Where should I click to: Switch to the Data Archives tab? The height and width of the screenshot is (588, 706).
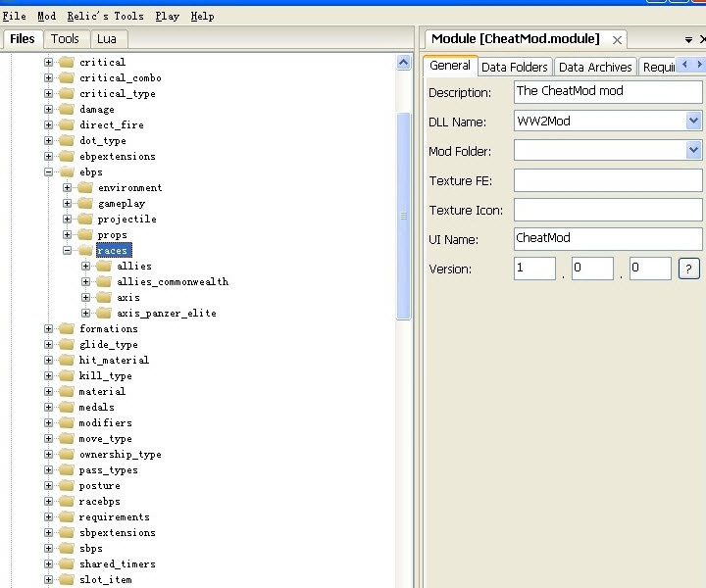pos(595,67)
